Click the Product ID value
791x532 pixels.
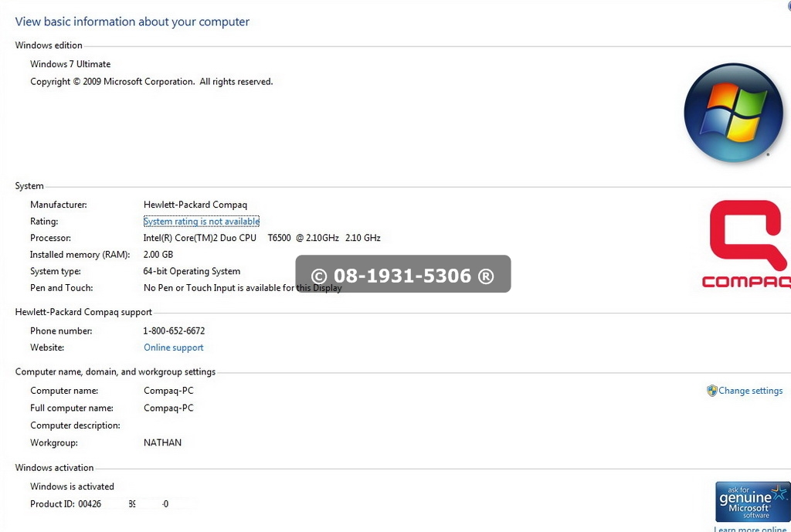(124, 504)
